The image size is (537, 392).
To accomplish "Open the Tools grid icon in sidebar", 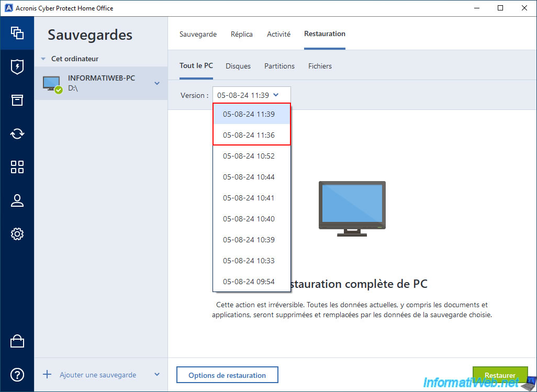I will (17, 167).
